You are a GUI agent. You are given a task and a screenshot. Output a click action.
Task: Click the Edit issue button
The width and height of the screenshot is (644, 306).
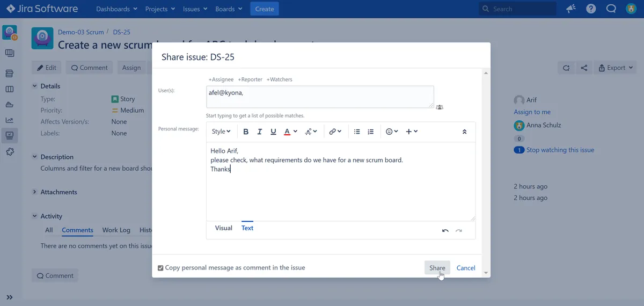click(47, 68)
